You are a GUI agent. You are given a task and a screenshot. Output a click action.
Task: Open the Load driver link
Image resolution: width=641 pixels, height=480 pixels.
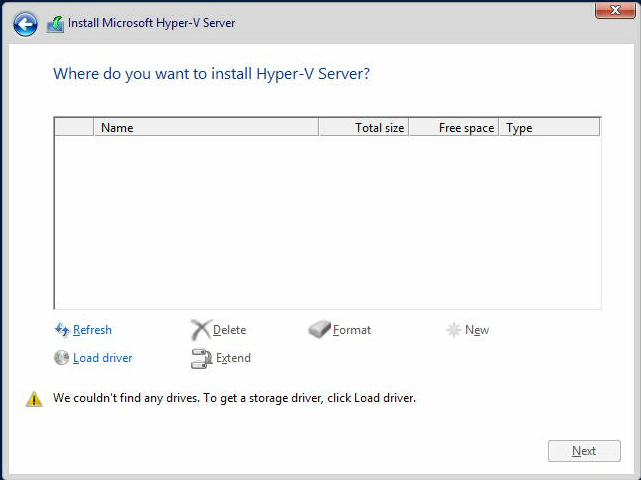[x=102, y=358]
